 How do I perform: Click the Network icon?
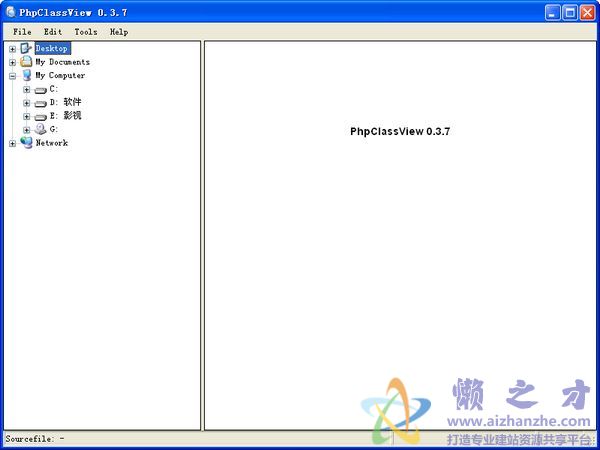pos(26,143)
